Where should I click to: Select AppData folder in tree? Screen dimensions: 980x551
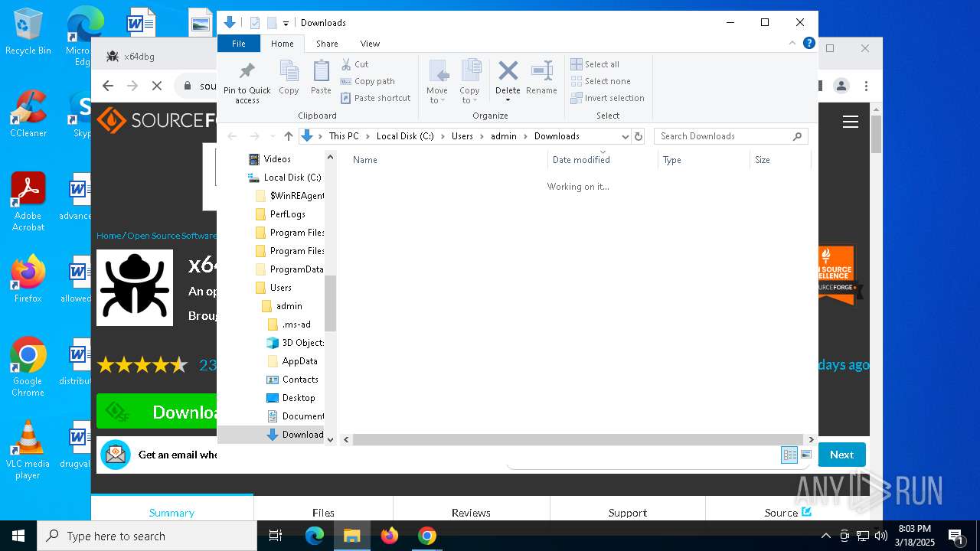tap(299, 361)
